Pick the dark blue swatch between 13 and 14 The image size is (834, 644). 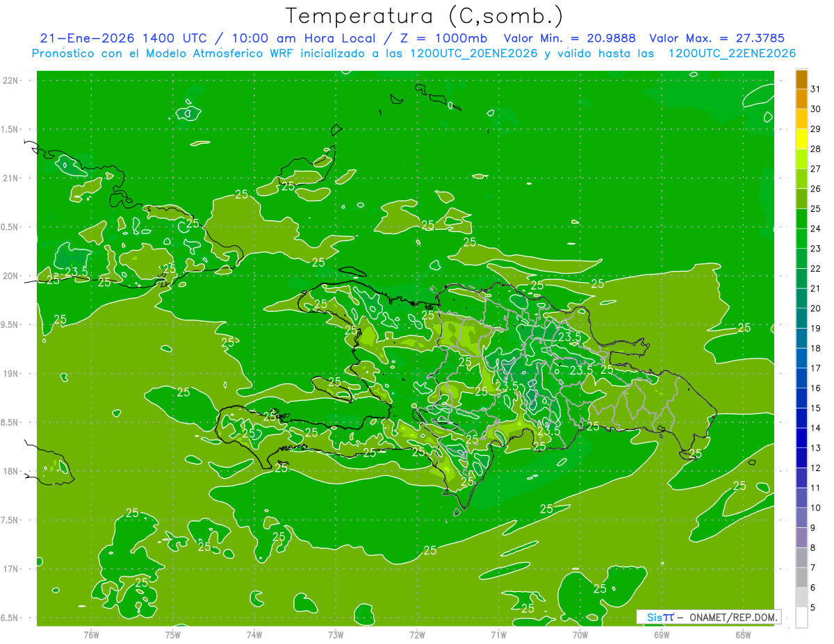click(x=801, y=438)
